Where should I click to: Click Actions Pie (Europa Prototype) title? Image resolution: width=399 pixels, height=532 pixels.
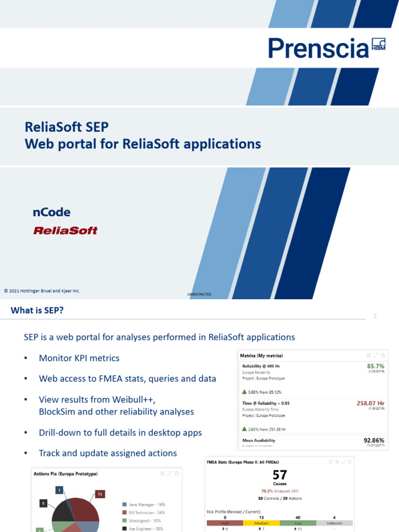point(65,474)
